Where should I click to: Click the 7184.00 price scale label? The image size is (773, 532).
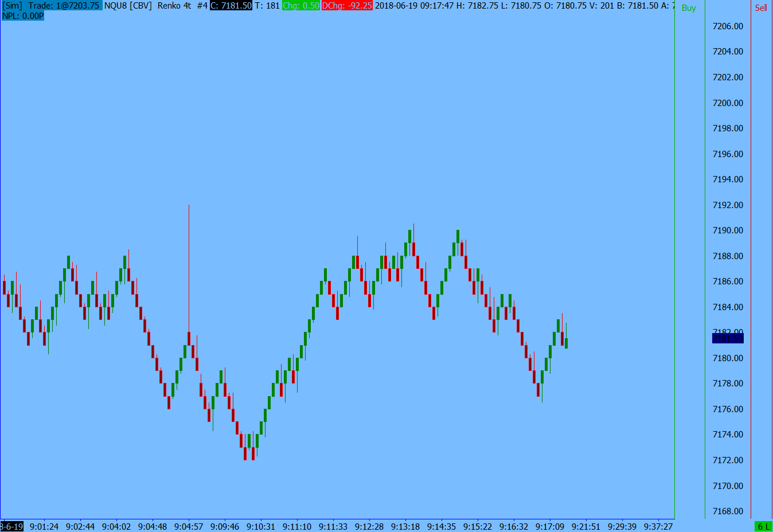[x=728, y=307]
